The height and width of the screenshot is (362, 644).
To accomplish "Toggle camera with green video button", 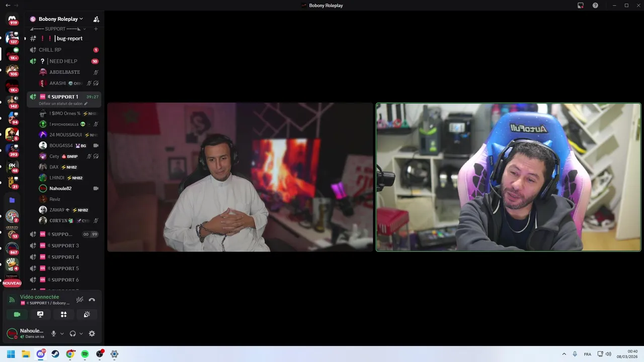I will pos(17,314).
